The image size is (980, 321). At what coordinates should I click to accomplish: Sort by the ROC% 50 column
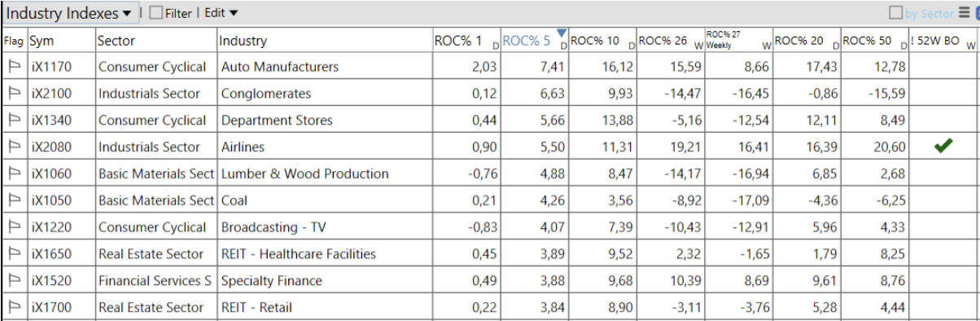[874, 41]
